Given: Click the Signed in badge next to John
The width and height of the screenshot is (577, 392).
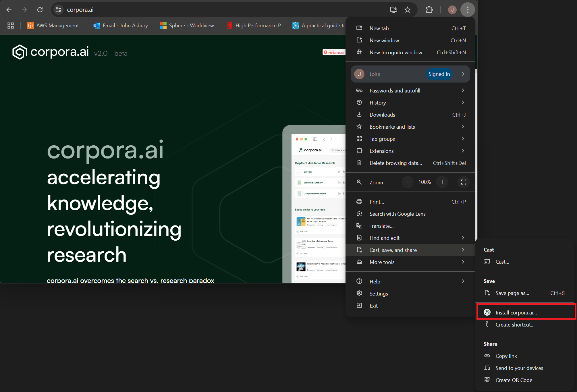Looking at the screenshot, I should (x=439, y=74).
